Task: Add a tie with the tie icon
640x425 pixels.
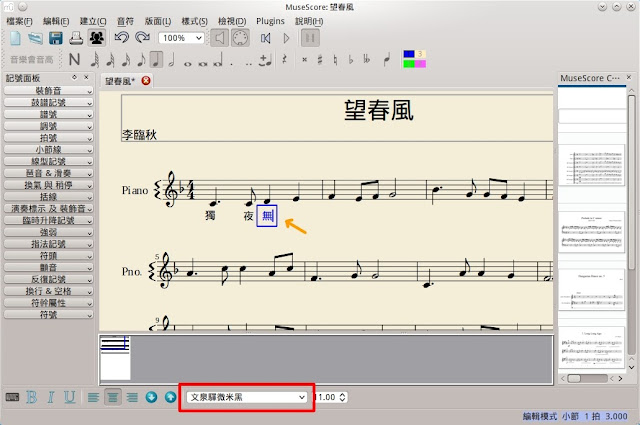Action: click(x=265, y=60)
